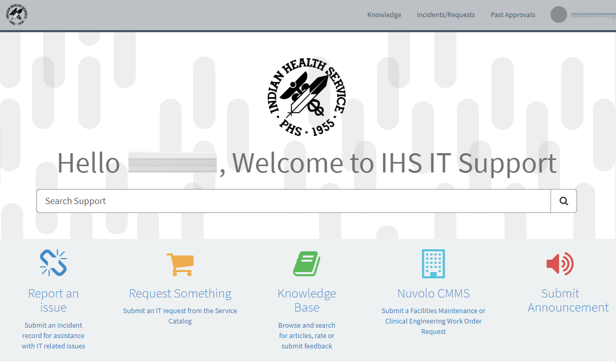Click the magnifying glass search button

[x=563, y=201]
